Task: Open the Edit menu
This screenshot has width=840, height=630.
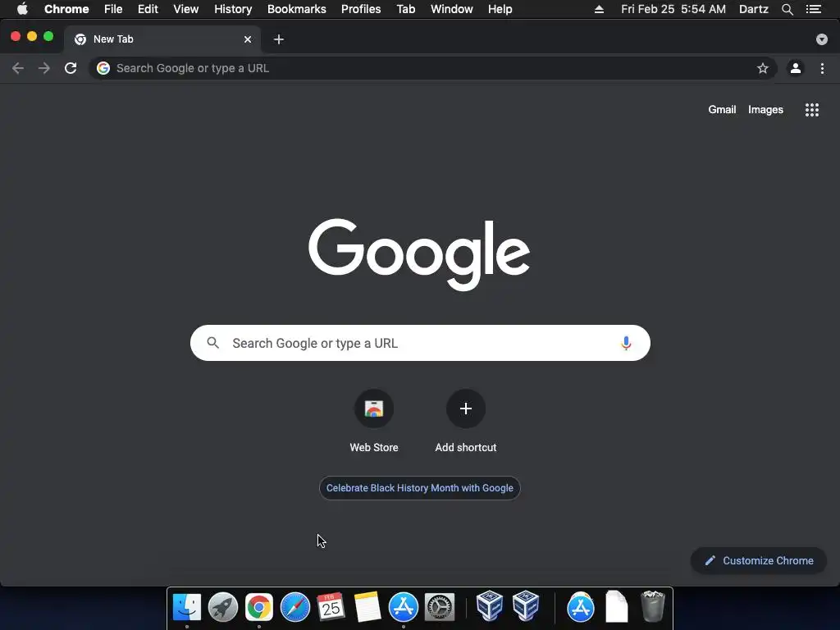Action: (x=148, y=9)
